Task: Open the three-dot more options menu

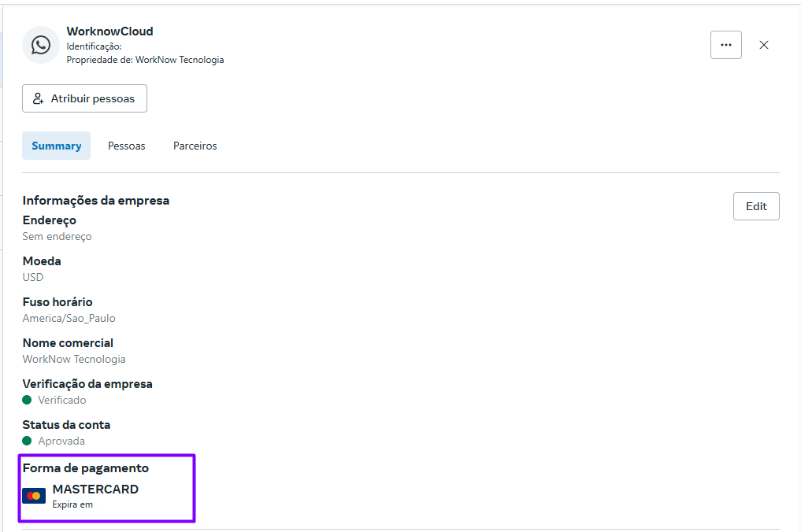Action: [x=725, y=45]
